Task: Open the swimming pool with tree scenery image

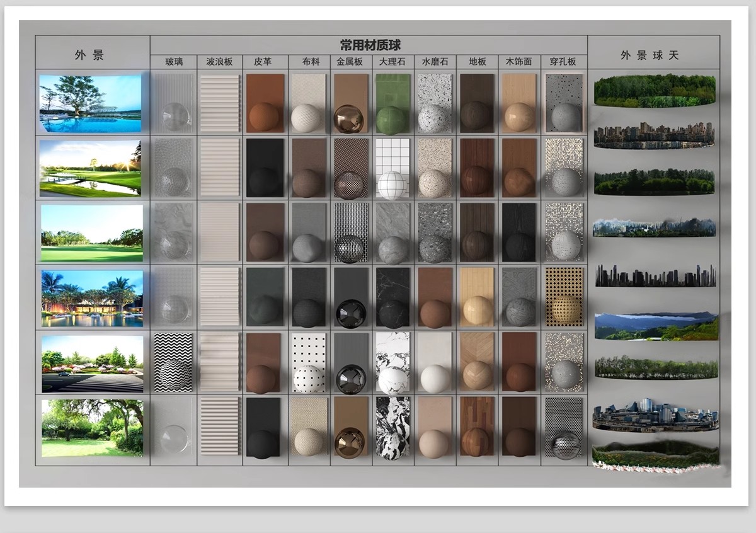Action: (91, 103)
